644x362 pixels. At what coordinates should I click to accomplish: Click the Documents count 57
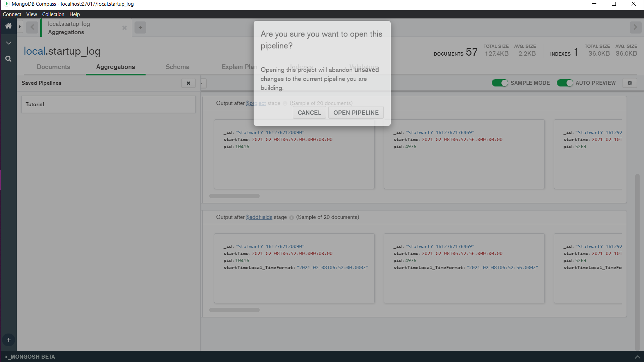[471, 52]
